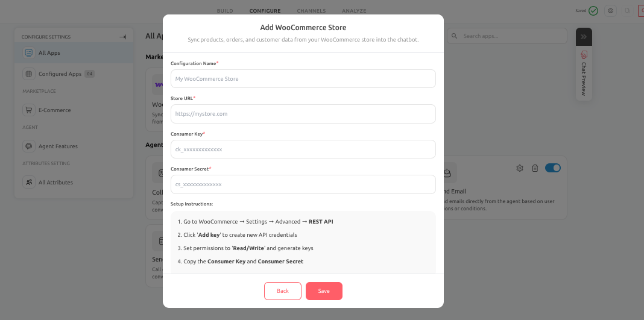Expand the Chat Preview panel arrows
Image resolution: width=644 pixels, height=320 pixels.
584,37
